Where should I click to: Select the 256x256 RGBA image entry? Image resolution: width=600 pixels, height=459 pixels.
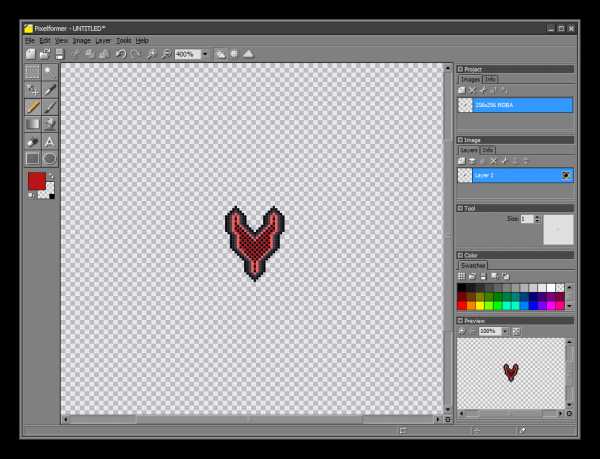(515, 105)
